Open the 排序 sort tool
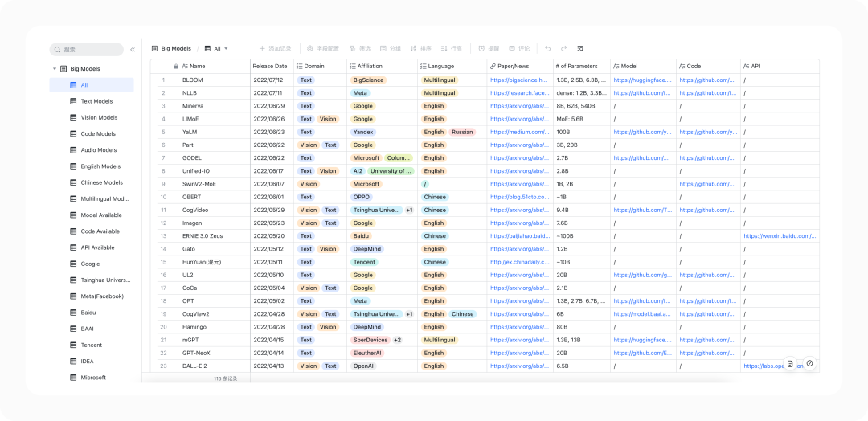The height and width of the screenshot is (421, 868). [420, 49]
